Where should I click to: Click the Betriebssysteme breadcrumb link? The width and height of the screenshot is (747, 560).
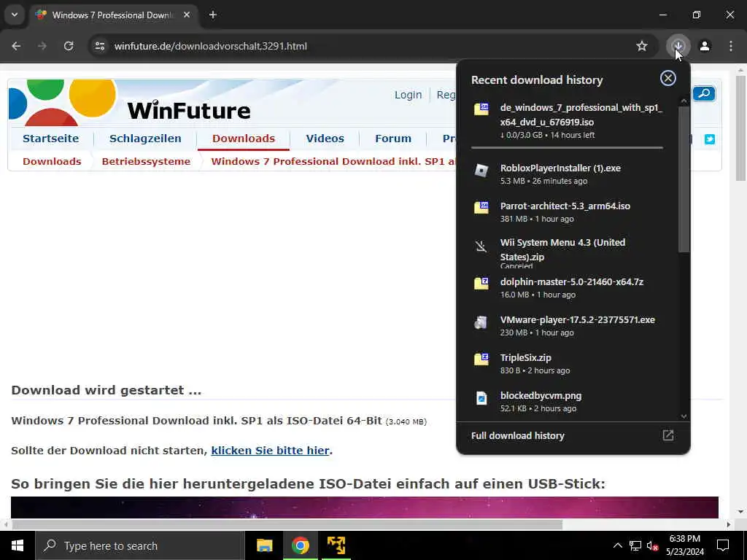[x=146, y=161]
